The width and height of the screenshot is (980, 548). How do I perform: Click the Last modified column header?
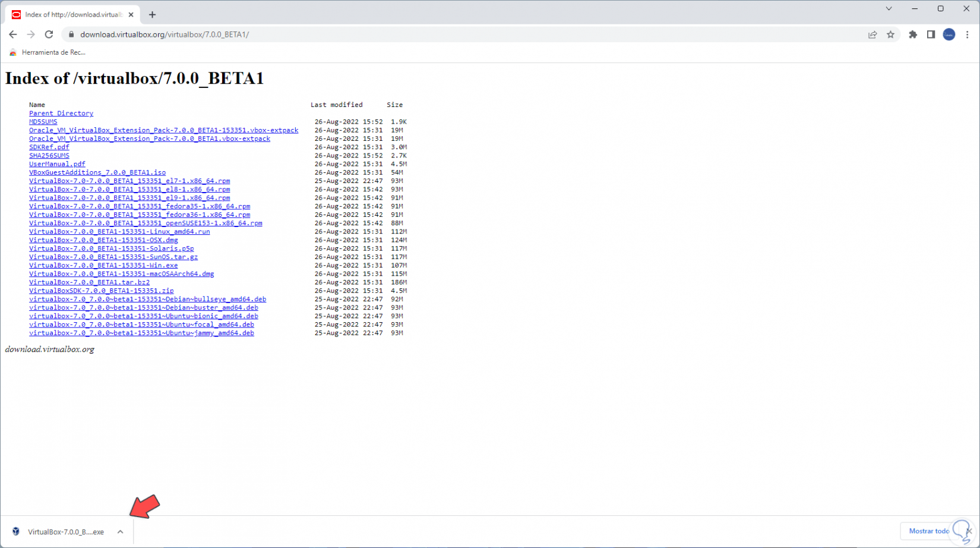[x=336, y=105]
